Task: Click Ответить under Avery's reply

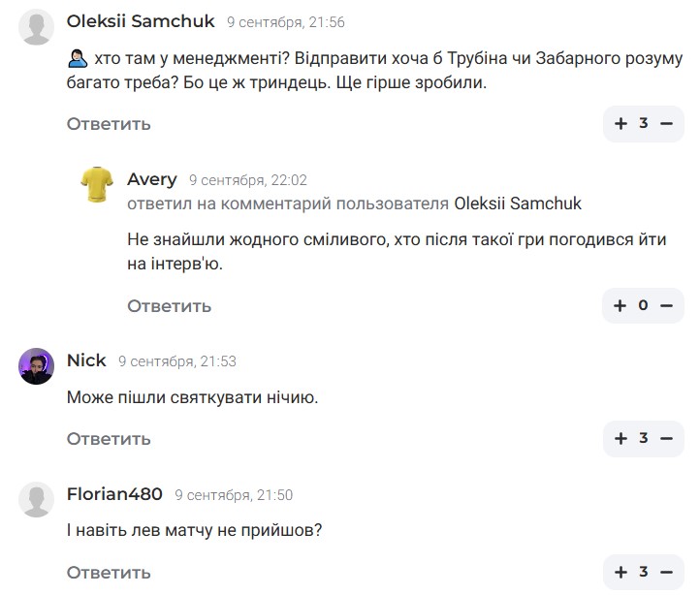Action: tap(169, 306)
